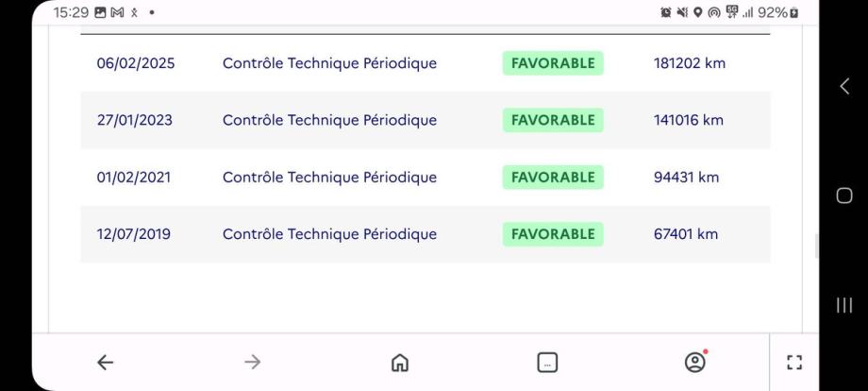Open Android recent apps button
Screen dimensions: 868x391
[844, 305]
